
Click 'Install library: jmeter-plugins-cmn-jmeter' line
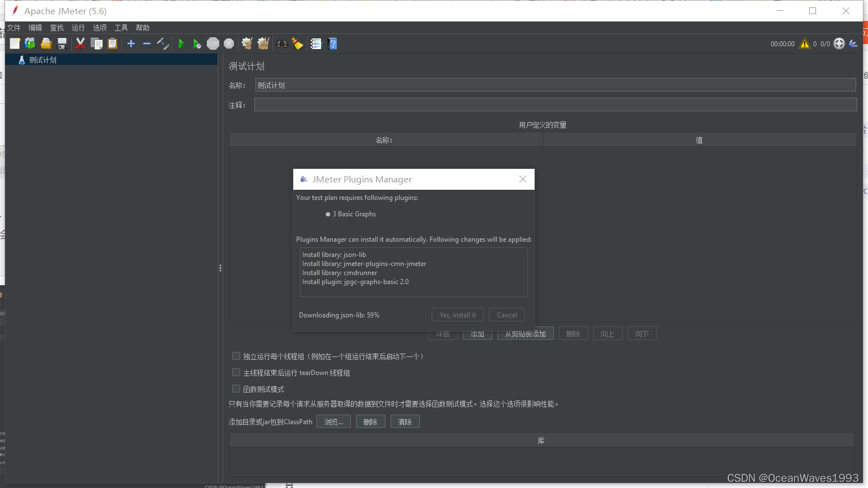point(364,264)
